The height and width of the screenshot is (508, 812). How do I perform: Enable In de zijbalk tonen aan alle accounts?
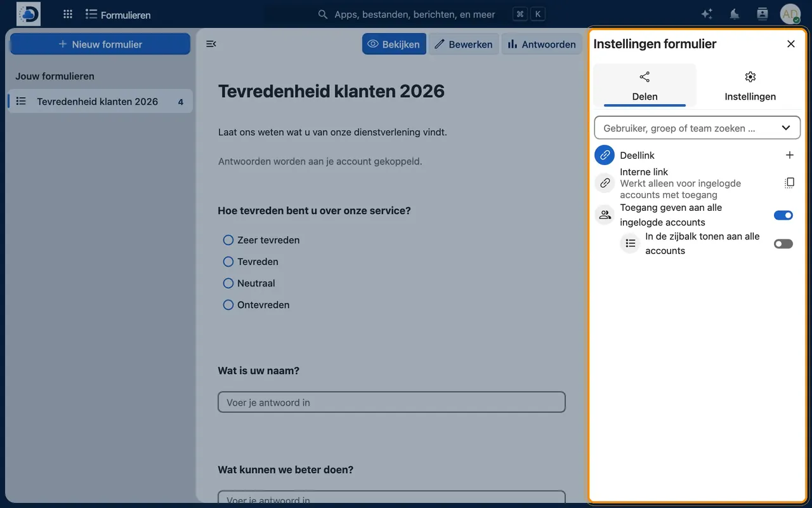[783, 244]
